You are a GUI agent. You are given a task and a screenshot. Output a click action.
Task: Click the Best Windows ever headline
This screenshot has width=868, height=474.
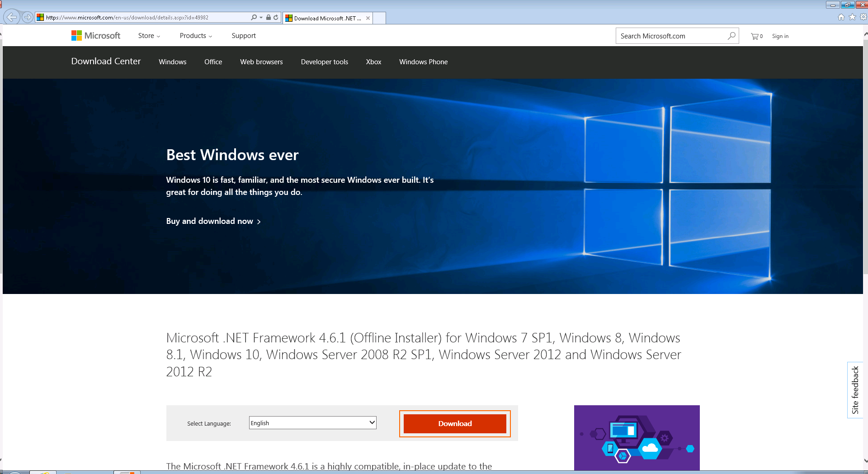click(232, 155)
